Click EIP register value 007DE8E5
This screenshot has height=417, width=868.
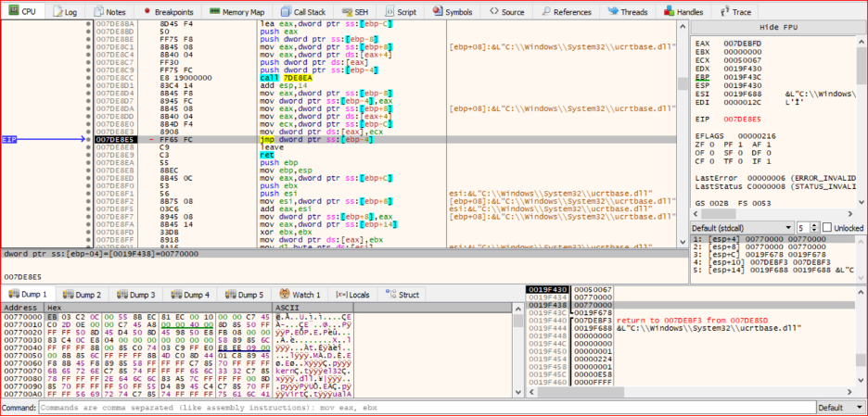pos(742,119)
